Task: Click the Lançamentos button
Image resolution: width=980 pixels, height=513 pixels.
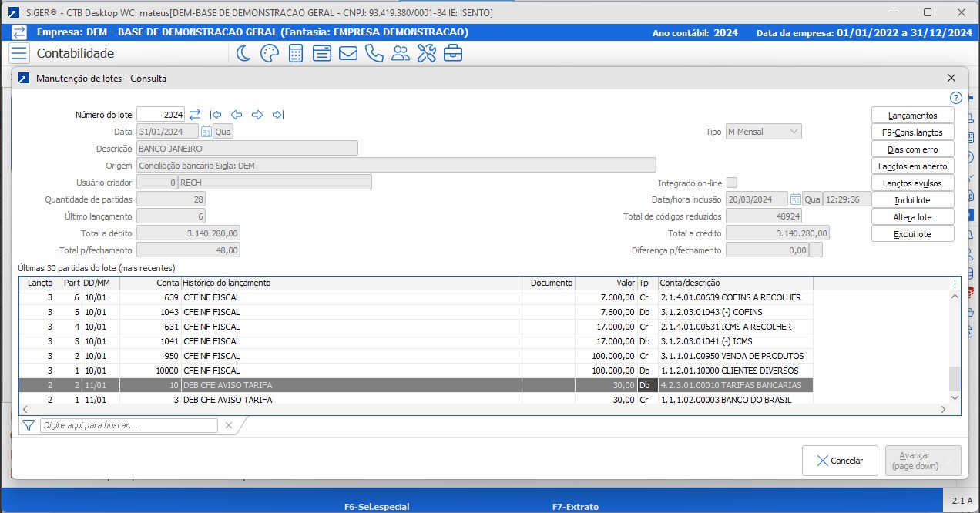Action: click(913, 116)
